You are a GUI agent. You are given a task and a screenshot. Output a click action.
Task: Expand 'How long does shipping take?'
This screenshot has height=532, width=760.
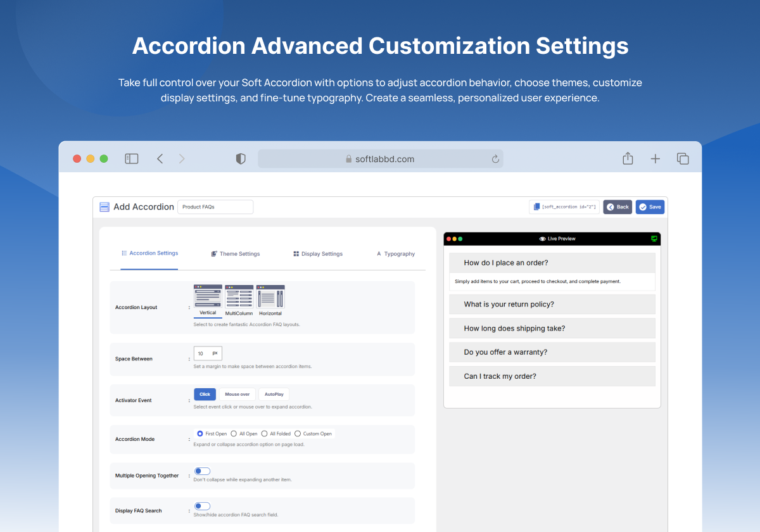(552, 329)
